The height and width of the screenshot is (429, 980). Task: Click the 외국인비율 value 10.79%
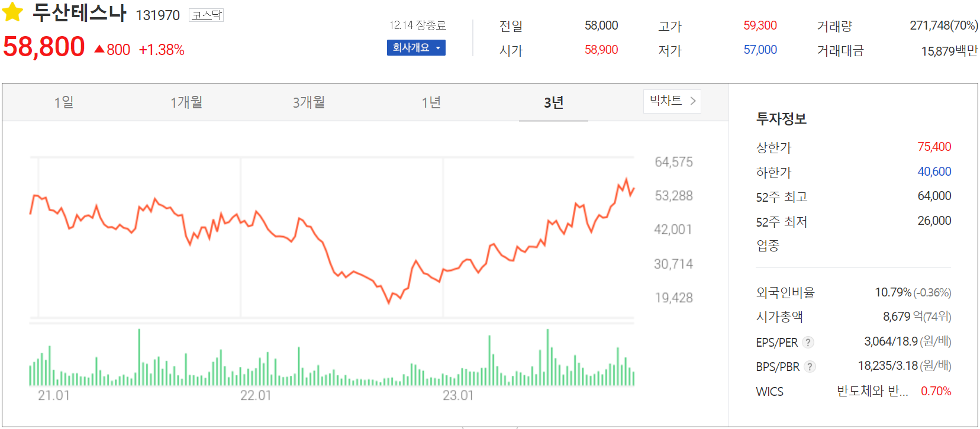pyautogui.click(x=893, y=292)
